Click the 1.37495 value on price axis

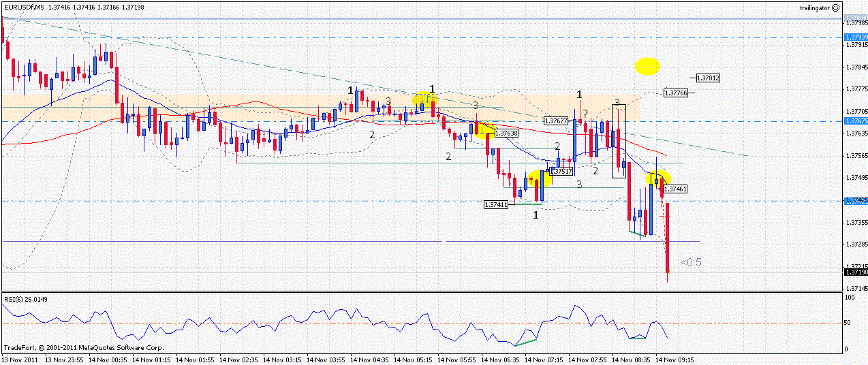tap(856, 178)
